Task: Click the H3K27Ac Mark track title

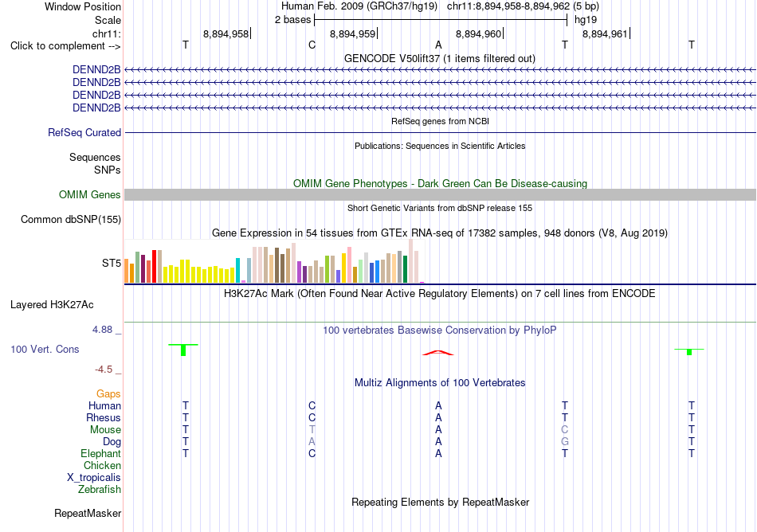Action: (x=440, y=293)
